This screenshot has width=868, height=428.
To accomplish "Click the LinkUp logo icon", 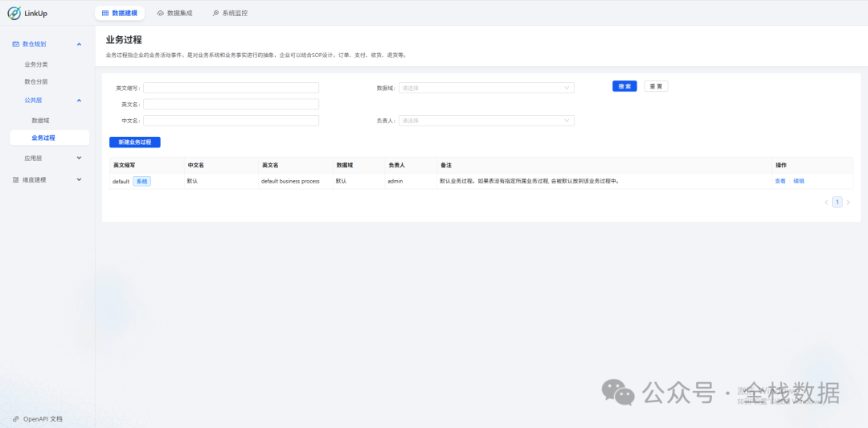I will click(14, 14).
